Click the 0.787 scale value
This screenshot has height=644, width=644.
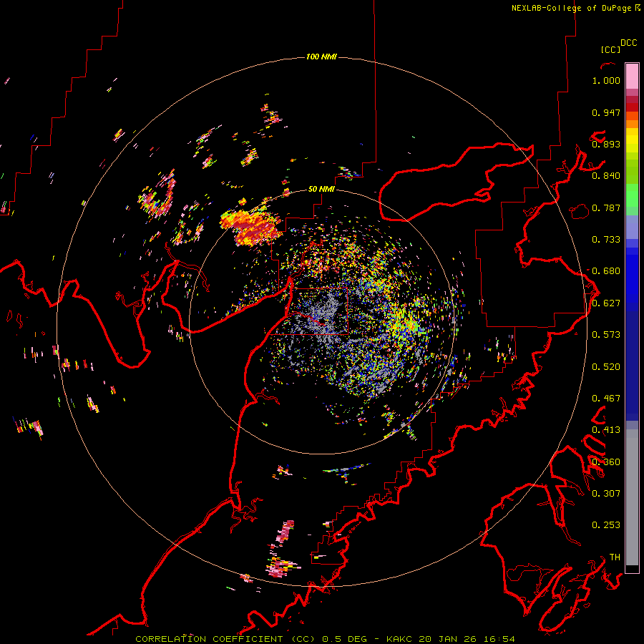coord(606,208)
